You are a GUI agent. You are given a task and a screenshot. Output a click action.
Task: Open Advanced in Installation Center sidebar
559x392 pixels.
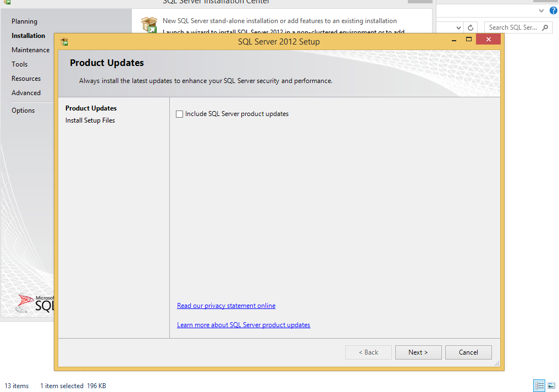26,93
